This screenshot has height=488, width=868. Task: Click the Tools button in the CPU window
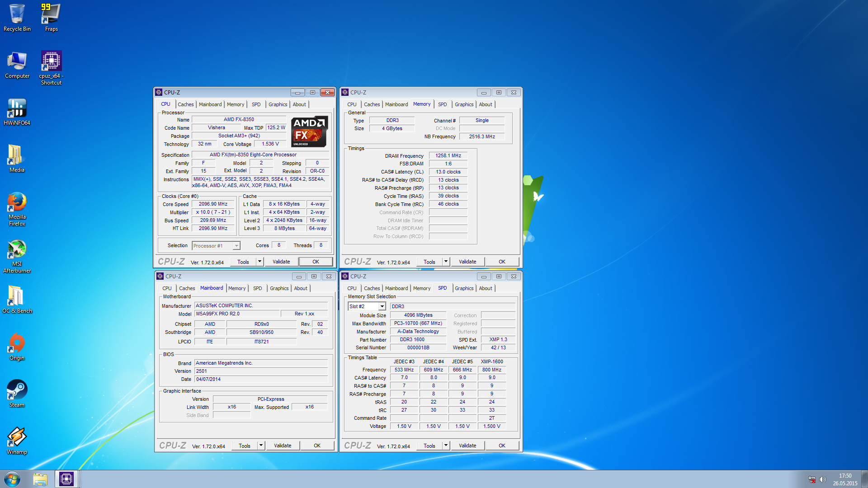tap(243, 262)
